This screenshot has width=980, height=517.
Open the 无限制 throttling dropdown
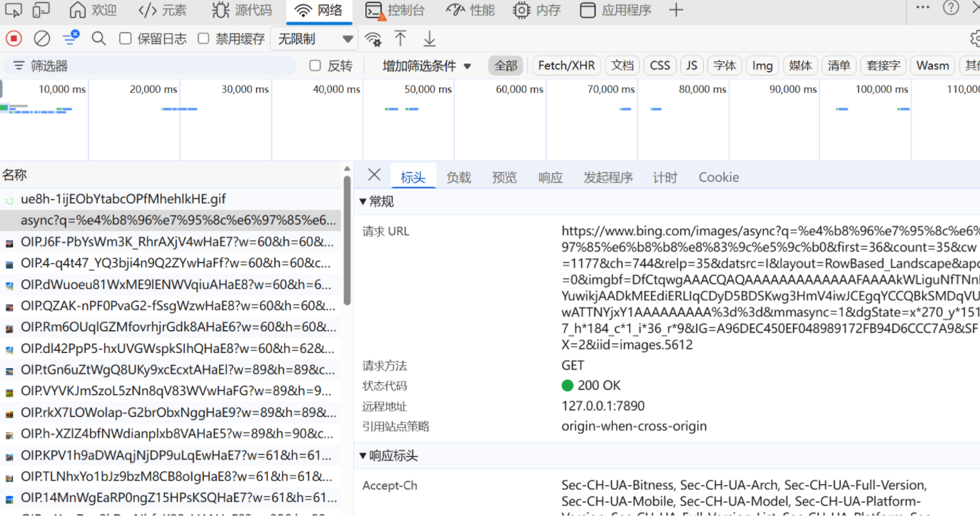tap(314, 39)
